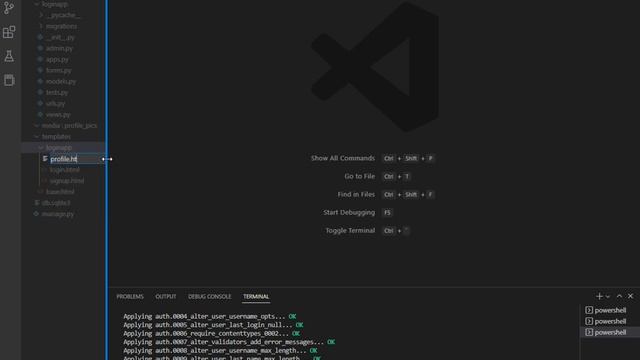Click the Python icon beside admin.py

pyautogui.click(x=40, y=48)
